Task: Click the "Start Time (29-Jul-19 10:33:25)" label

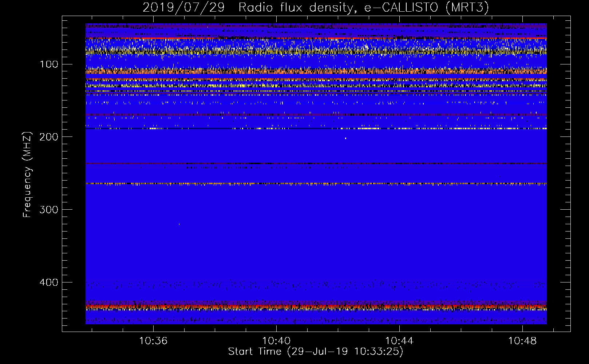Action: (x=316, y=352)
